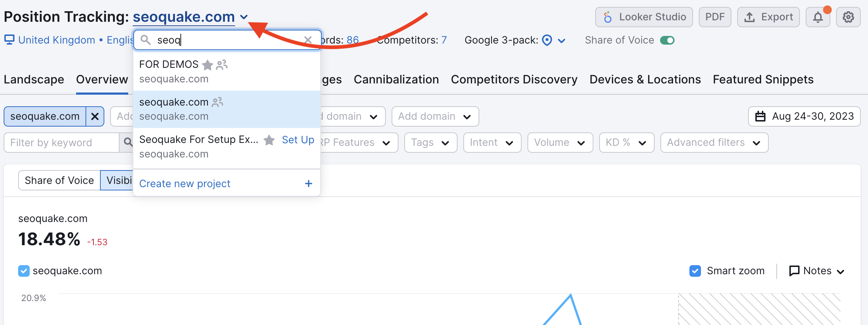Open the Cannibalization tab
The height and width of the screenshot is (325, 868).
pyautogui.click(x=396, y=79)
